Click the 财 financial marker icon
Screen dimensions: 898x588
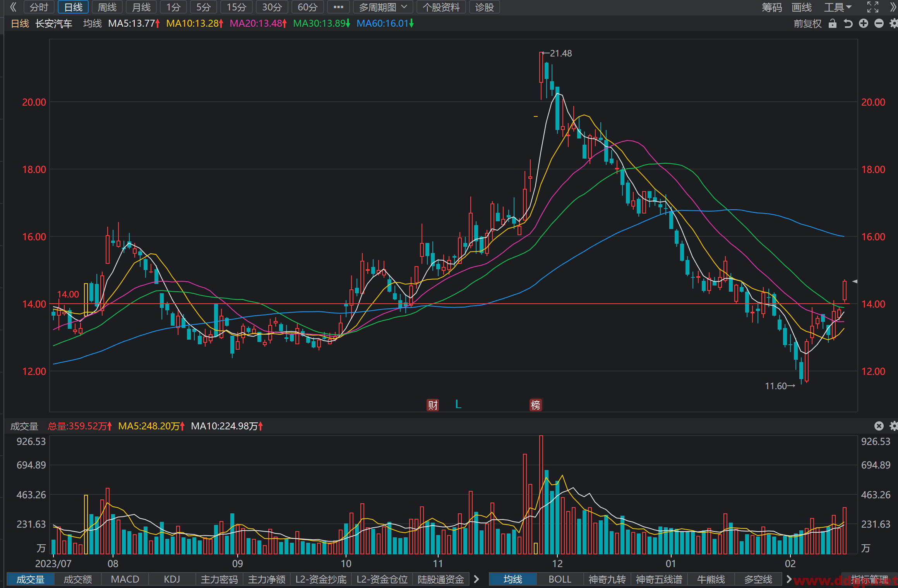[433, 405]
